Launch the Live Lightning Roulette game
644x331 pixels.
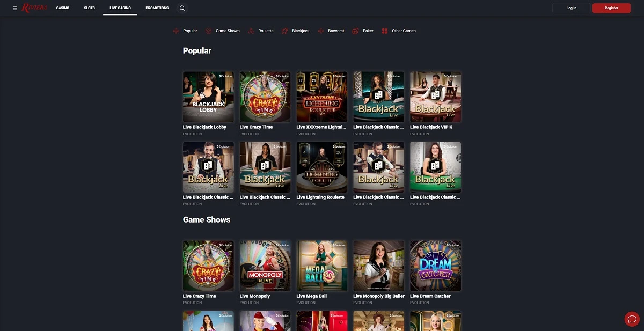click(x=322, y=167)
